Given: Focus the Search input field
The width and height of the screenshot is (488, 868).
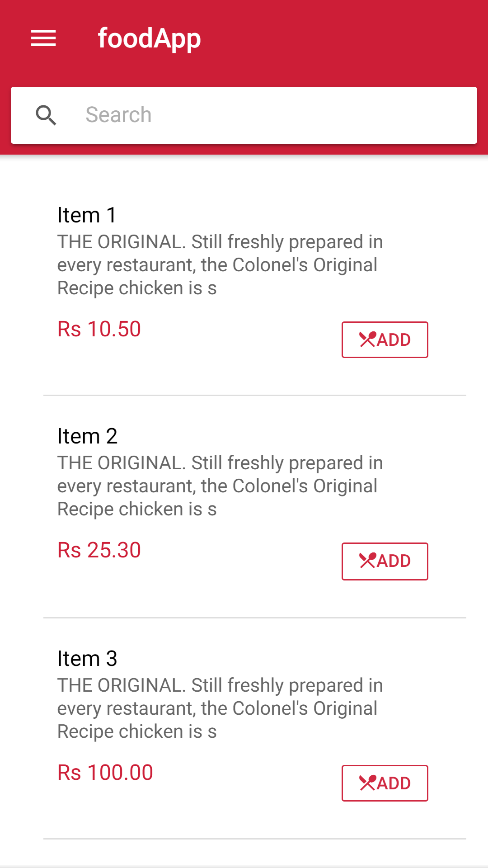Looking at the screenshot, I should pyautogui.click(x=271, y=115).
